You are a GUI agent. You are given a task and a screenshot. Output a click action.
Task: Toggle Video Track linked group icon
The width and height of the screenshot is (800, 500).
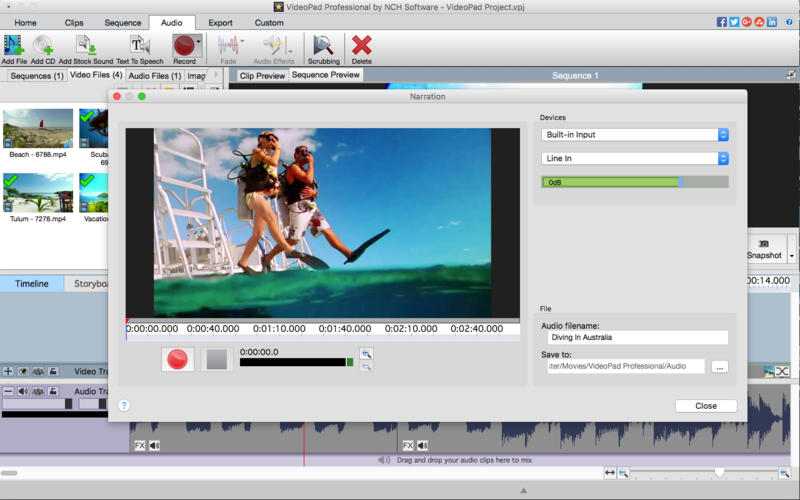click(38, 371)
